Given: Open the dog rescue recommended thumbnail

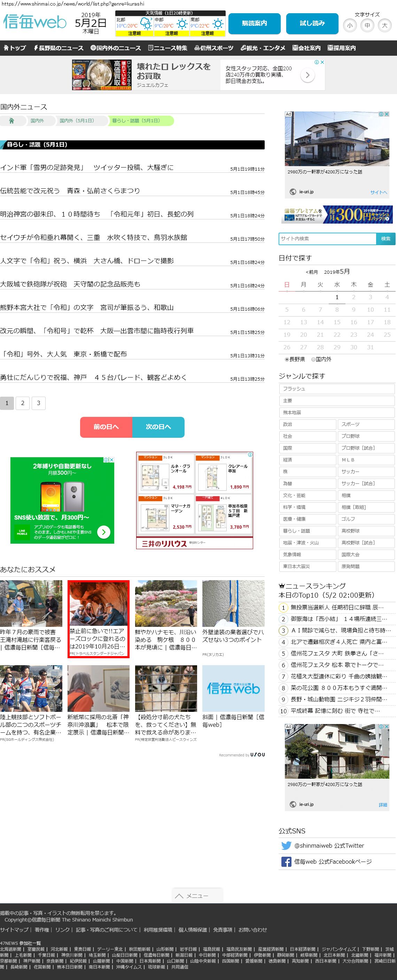Looking at the screenshot, I should pyautogui.click(x=166, y=688).
